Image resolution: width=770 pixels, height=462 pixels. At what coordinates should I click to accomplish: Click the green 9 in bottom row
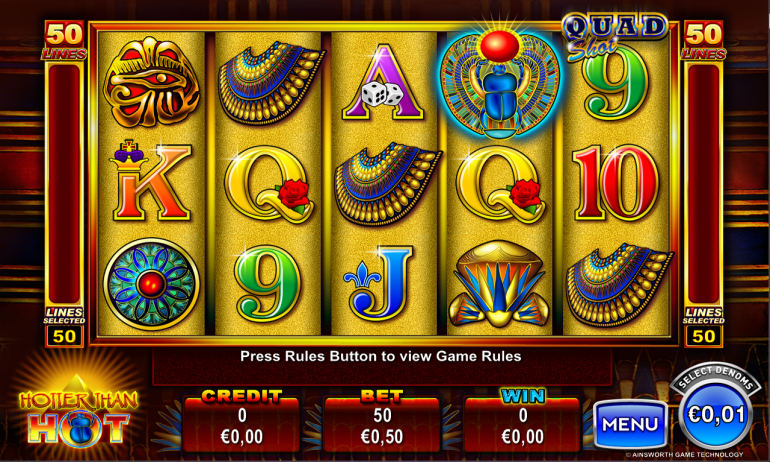(x=268, y=284)
